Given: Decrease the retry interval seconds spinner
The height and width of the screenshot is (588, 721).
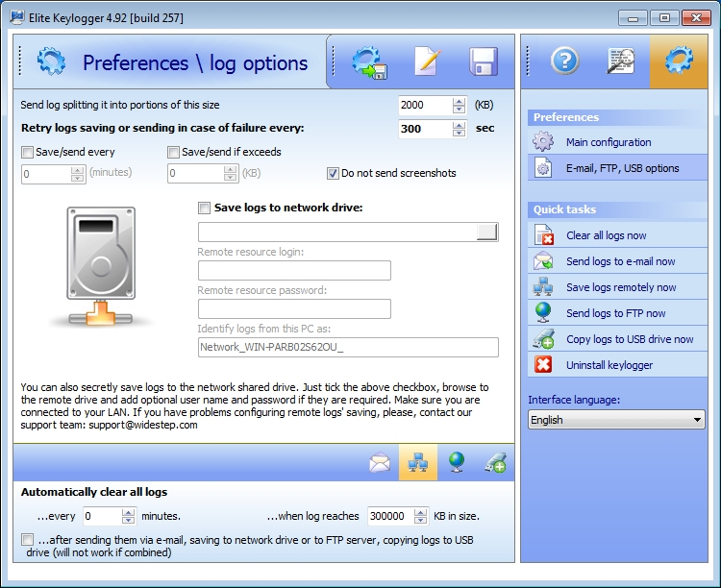Looking at the screenshot, I should coord(459,134).
